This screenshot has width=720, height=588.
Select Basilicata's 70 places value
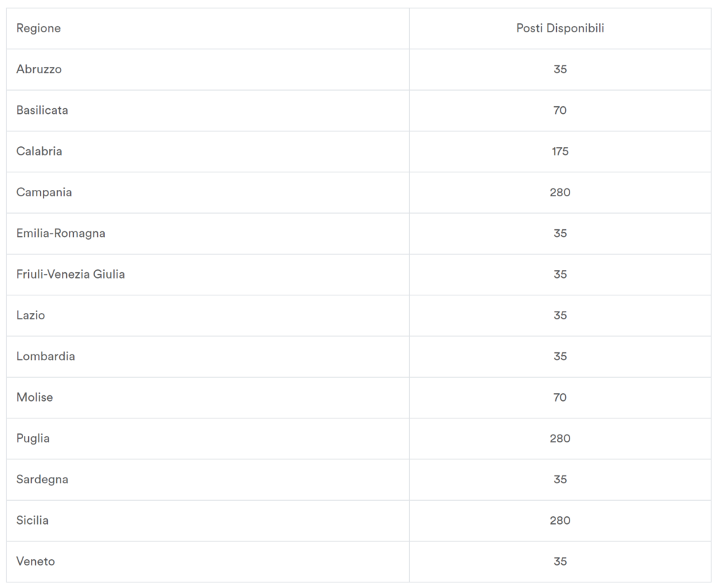[560, 110]
